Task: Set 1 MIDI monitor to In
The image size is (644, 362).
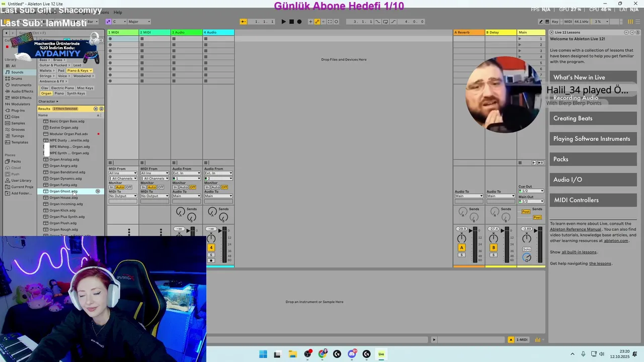Action: 111,187
